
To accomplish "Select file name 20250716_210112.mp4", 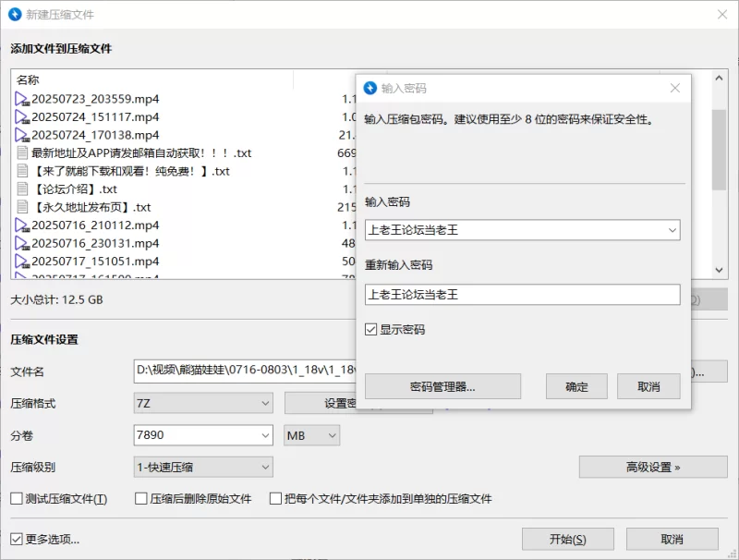I will (95, 225).
